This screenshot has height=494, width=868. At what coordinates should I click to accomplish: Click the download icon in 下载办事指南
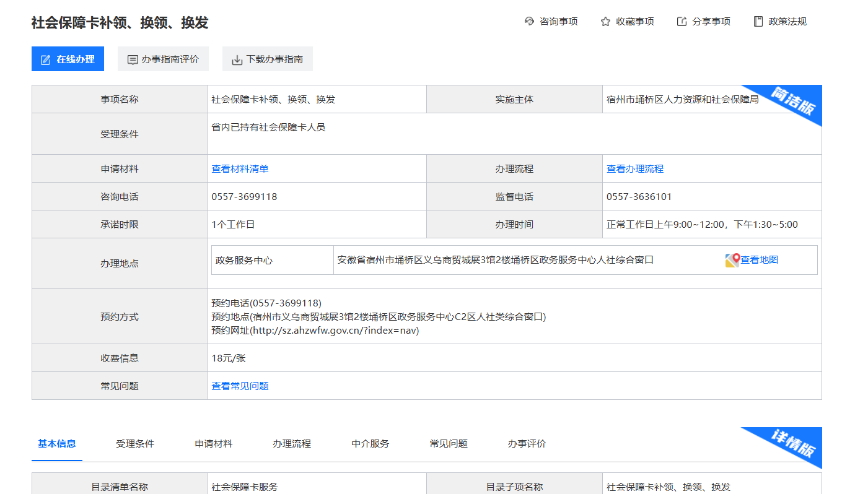click(237, 60)
